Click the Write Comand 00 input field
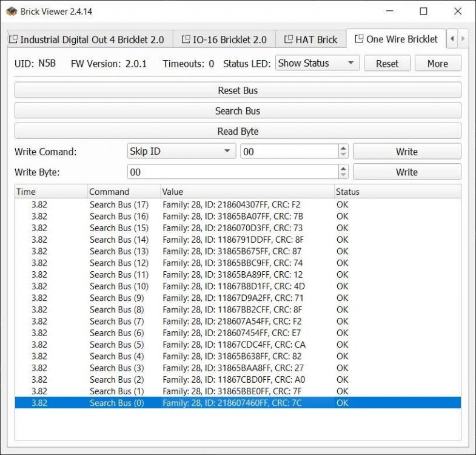The height and width of the screenshot is (455, 476). [x=290, y=151]
